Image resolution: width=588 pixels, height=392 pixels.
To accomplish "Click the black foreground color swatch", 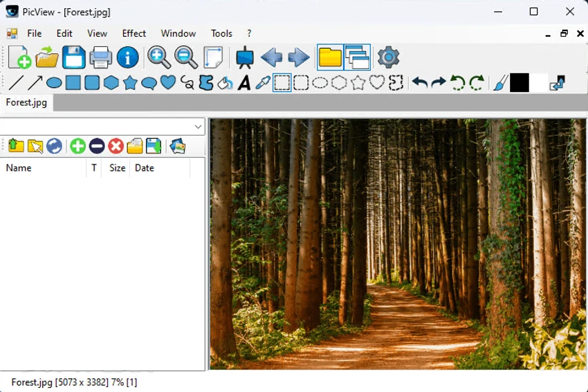I will point(520,83).
